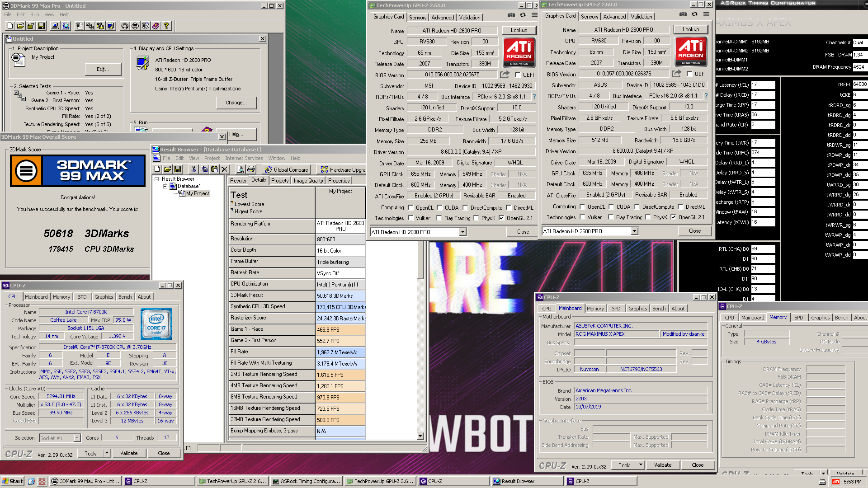
Task: Open GPU selector dropdown in right GPU-Z
Action: click(x=634, y=231)
